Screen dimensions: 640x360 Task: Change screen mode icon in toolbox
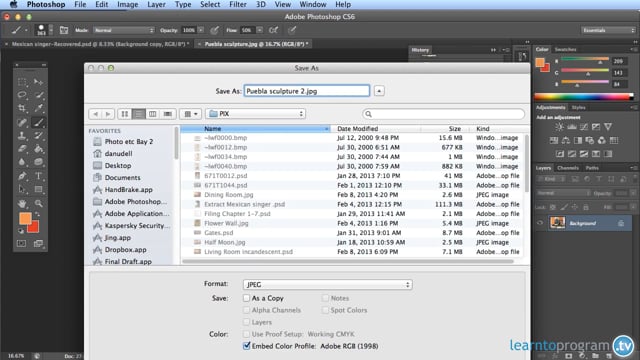[x=38, y=243]
